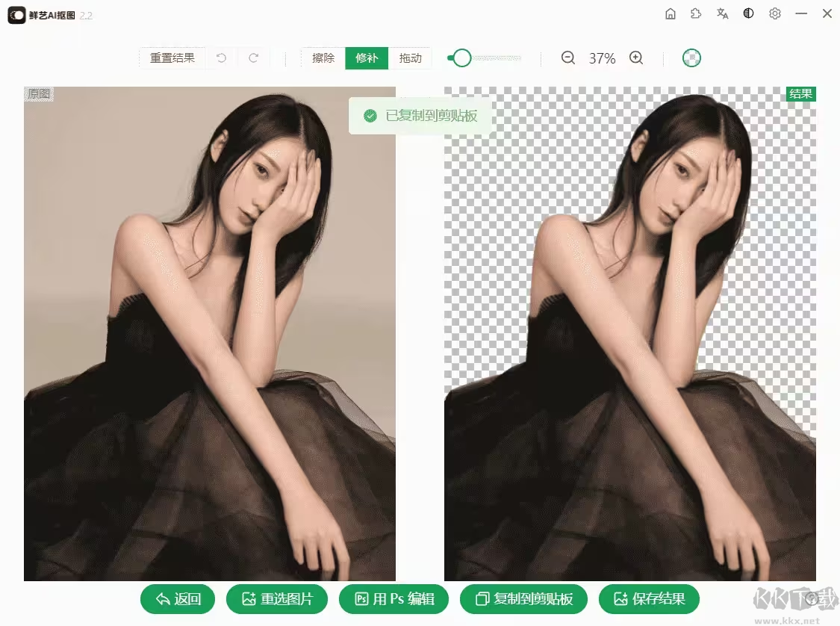Click the 鲜艺AI抠图 app logo
840x626 pixels.
tap(16, 15)
